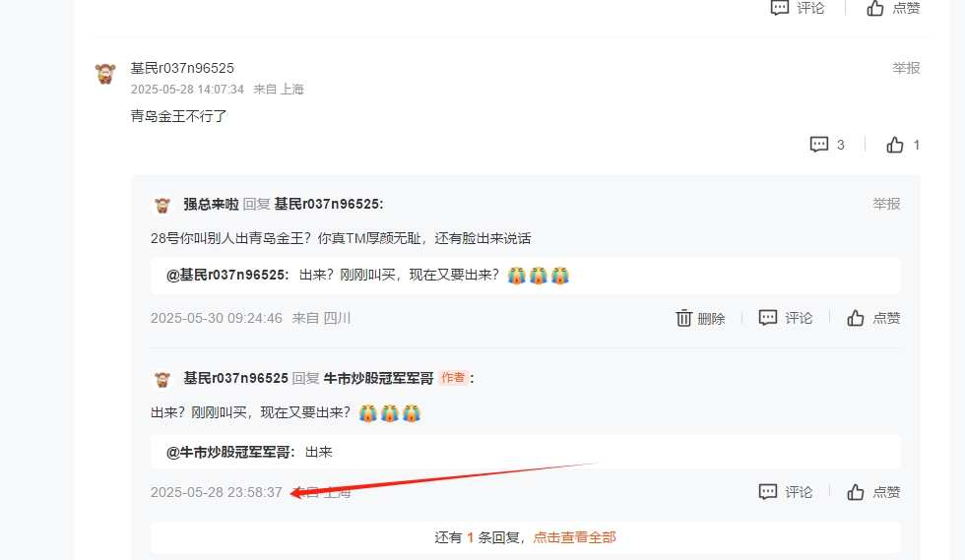This screenshot has width=965, height=560.
Task: Open 强总来啦 avatar in replies
Action: pos(162,205)
